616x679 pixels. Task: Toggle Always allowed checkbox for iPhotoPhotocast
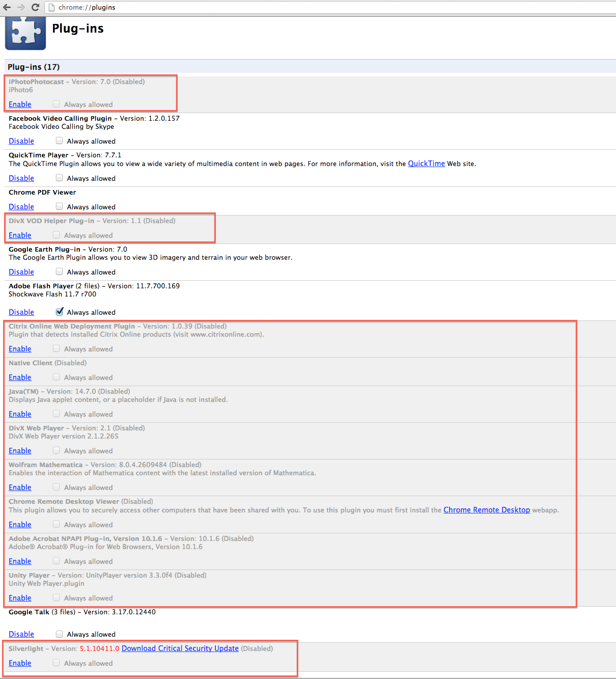click(x=57, y=104)
